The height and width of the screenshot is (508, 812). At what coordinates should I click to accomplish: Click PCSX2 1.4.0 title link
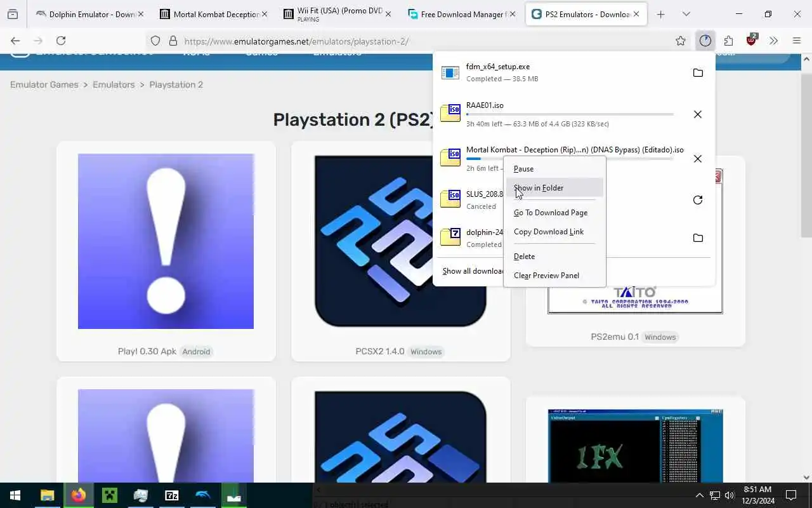[x=380, y=351]
